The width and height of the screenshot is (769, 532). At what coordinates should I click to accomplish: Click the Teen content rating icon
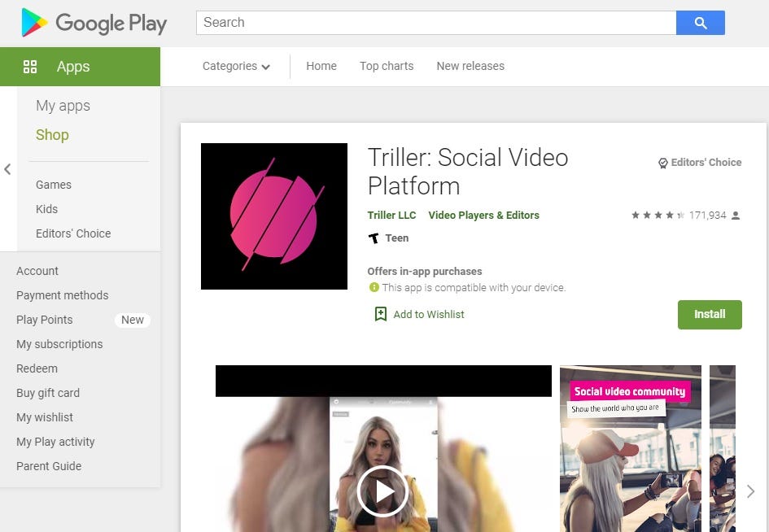(x=374, y=238)
